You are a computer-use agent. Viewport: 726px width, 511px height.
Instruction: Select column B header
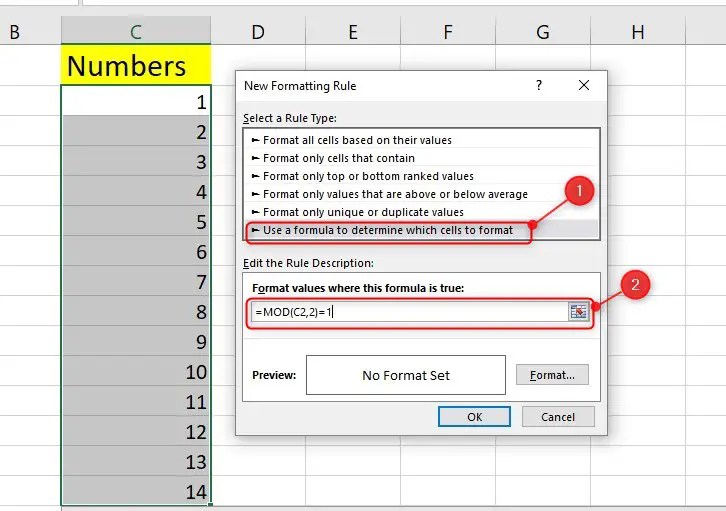point(31,31)
